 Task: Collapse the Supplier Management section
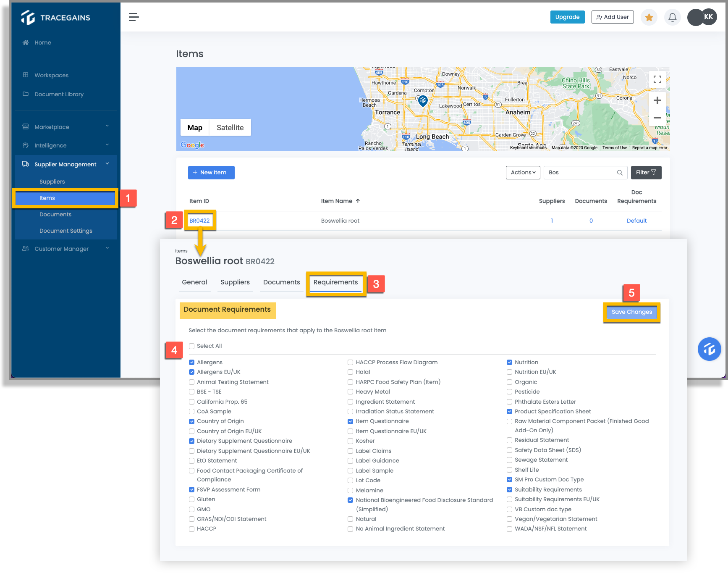[66, 164]
